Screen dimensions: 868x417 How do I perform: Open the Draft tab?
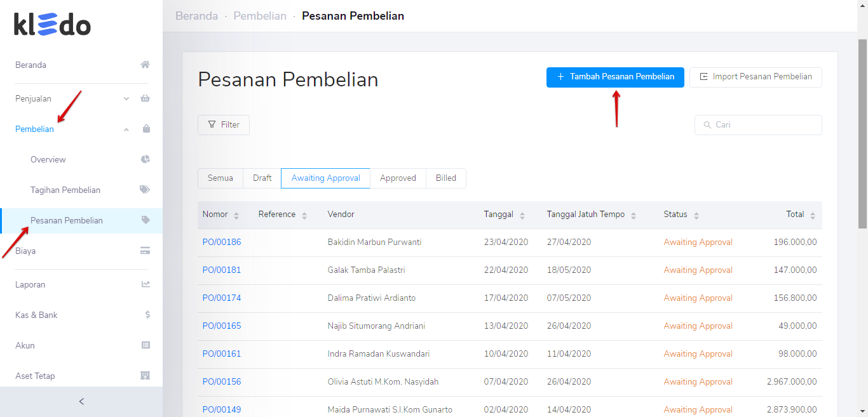click(x=261, y=178)
